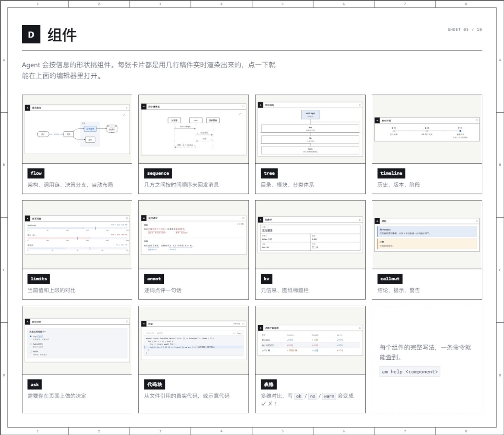
Task: Click the 代码块 component label
Action: click(x=154, y=385)
